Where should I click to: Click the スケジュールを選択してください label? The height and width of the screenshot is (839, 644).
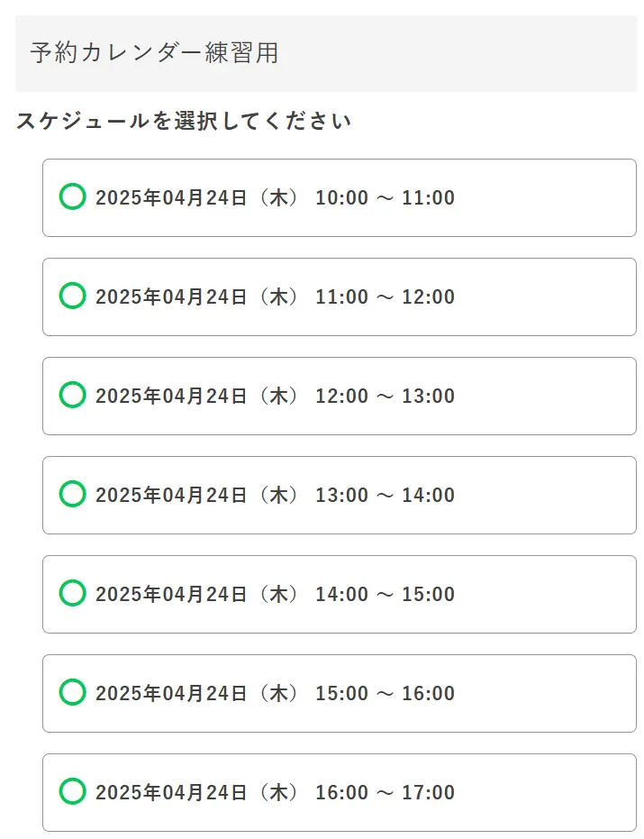click(185, 119)
